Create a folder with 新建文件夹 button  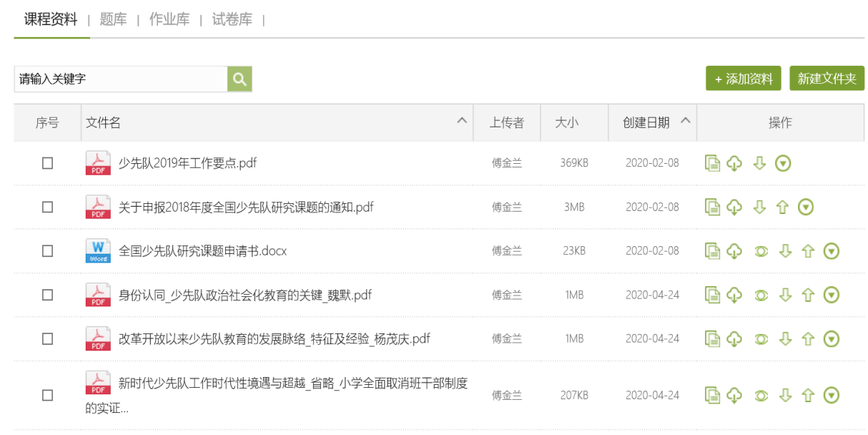(827, 78)
